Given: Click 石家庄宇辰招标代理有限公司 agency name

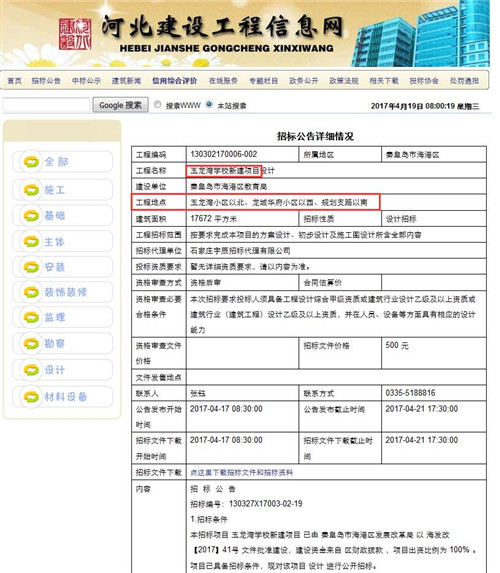Looking at the screenshot, I should (x=240, y=251).
